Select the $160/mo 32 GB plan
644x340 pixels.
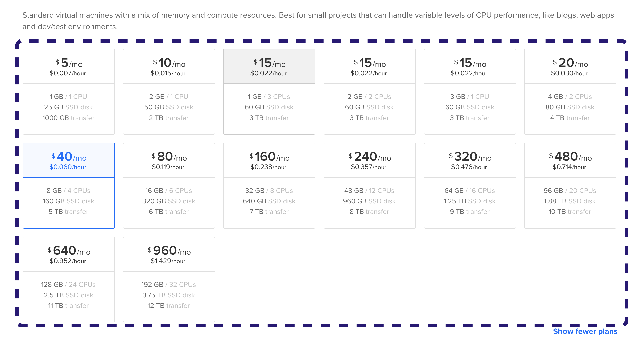coord(269,186)
